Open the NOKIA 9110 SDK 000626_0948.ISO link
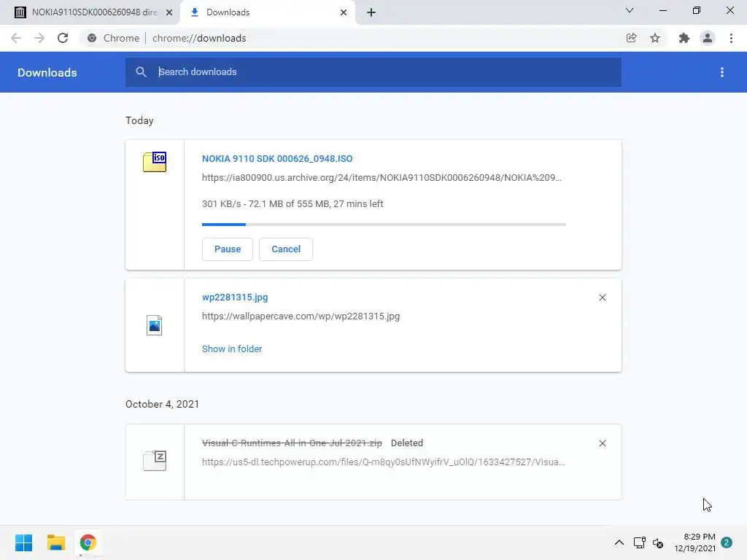747x560 pixels. tap(277, 158)
